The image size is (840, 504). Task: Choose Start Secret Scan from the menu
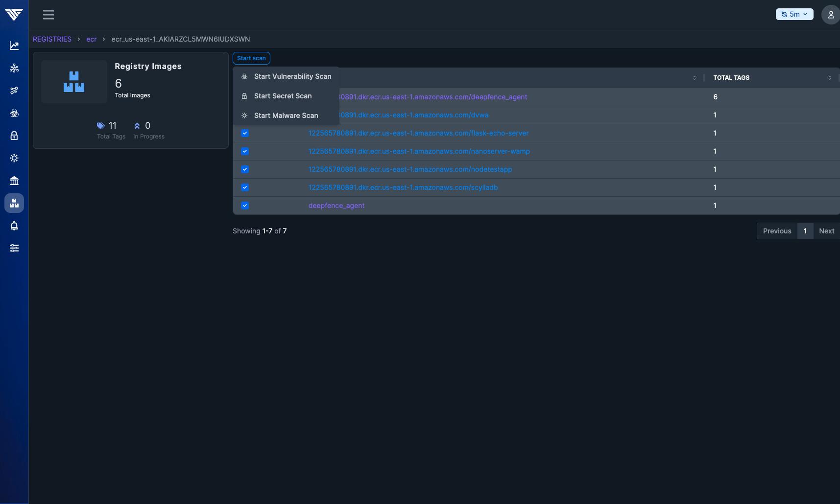tap(283, 96)
